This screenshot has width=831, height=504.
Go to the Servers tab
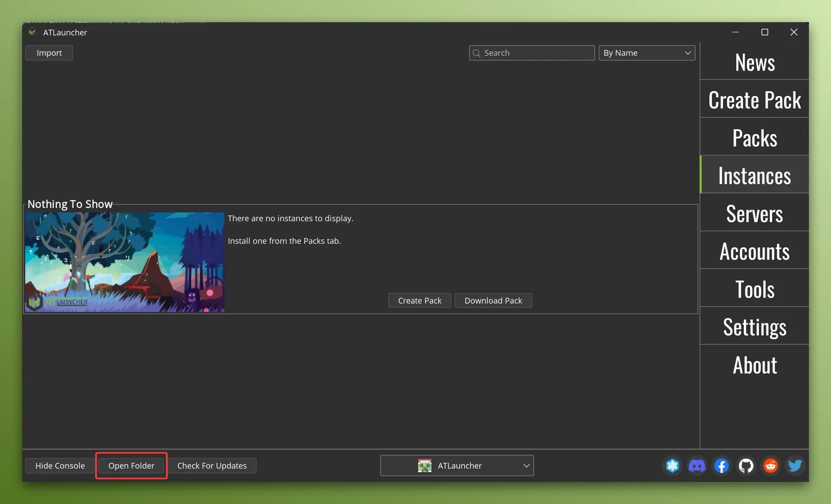754,213
